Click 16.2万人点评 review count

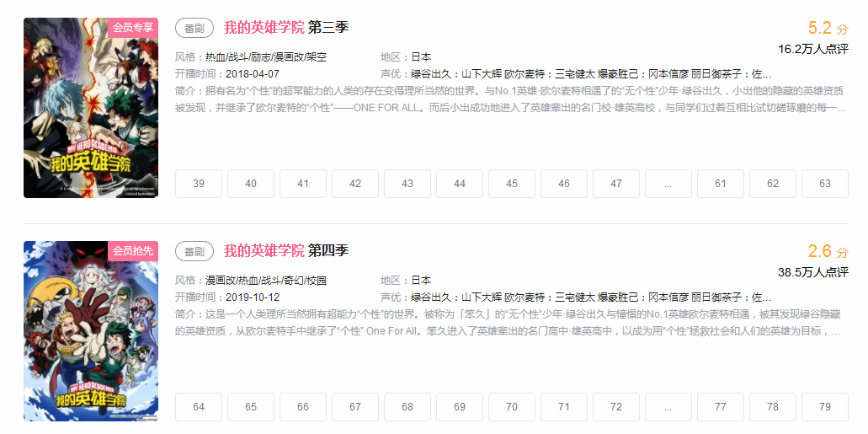pyautogui.click(x=813, y=49)
